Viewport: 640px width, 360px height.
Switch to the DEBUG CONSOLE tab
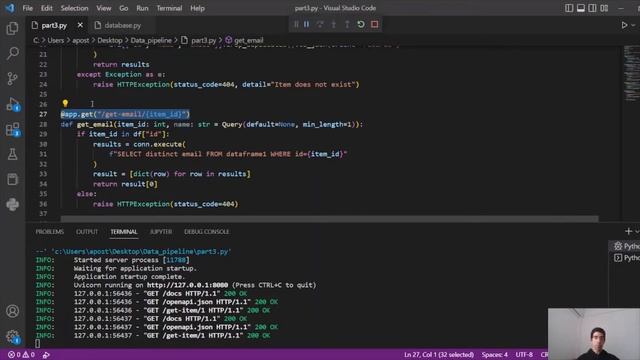[x=207, y=232]
